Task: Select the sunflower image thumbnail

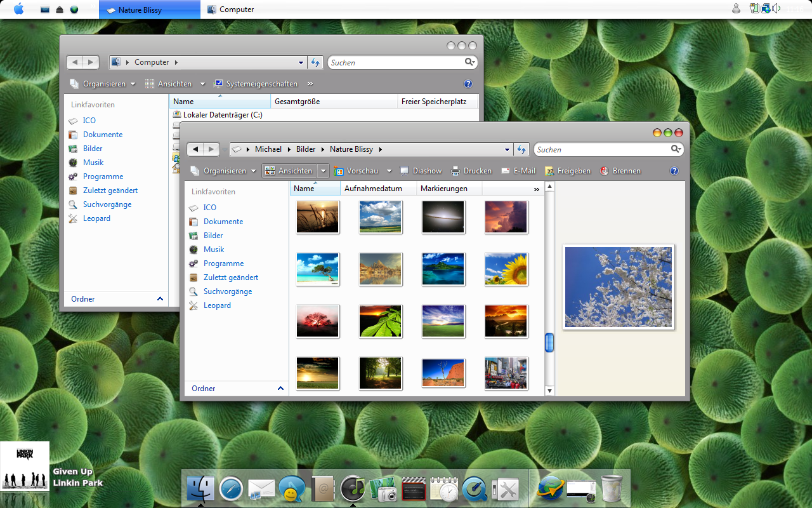Action: (x=506, y=269)
